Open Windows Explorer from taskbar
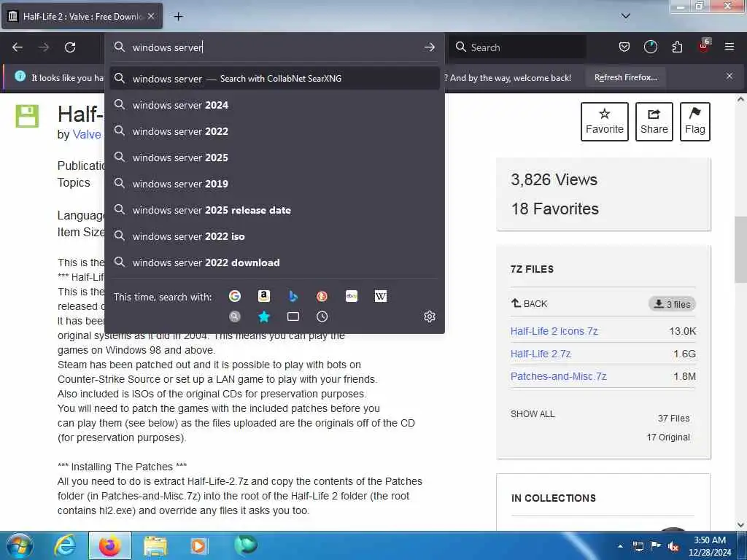This screenshot has width=747, height=560. 155,545
